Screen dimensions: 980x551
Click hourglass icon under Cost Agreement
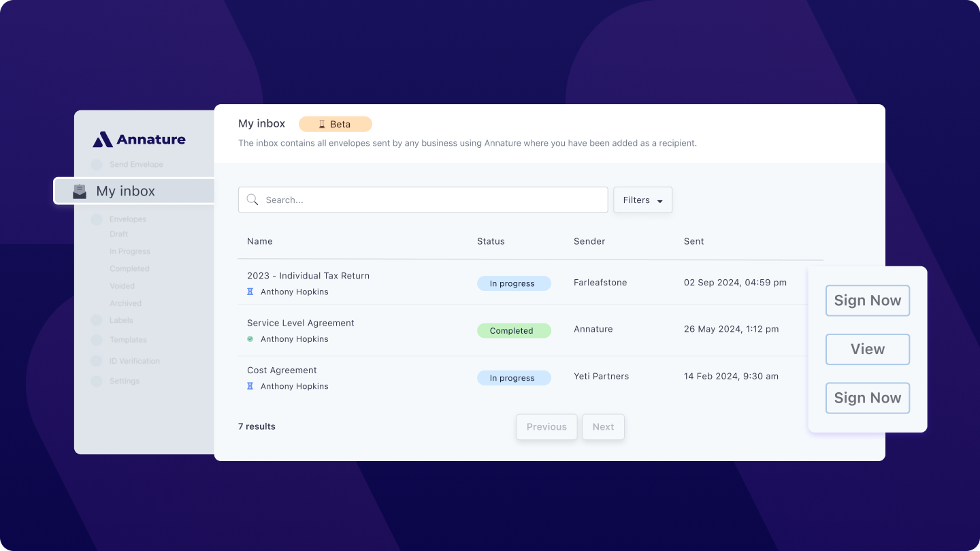(x=250, y=386)
